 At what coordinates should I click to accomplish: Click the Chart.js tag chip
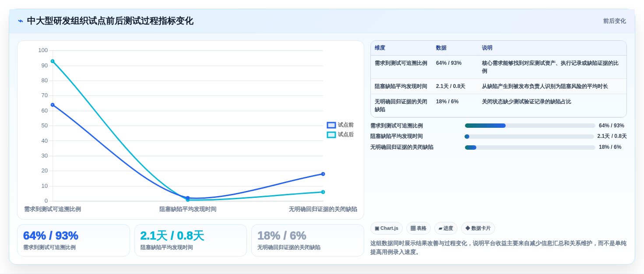tap(387, 228)
